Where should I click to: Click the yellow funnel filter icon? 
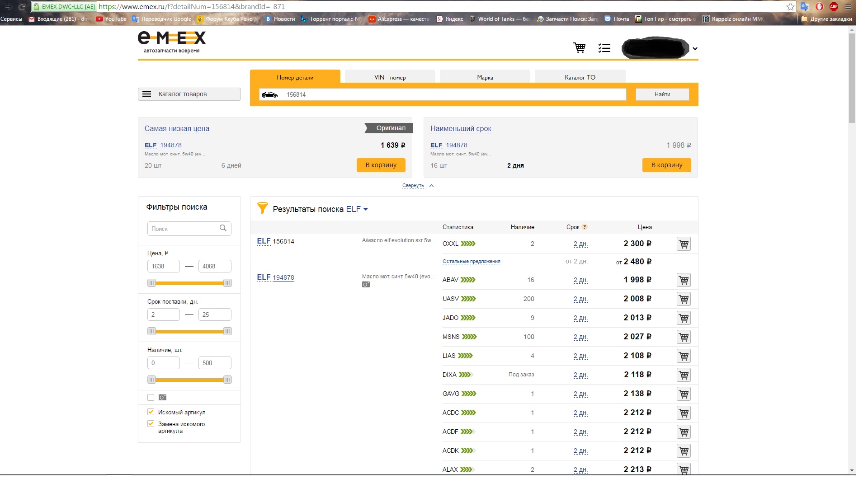(x=262, y=208)
